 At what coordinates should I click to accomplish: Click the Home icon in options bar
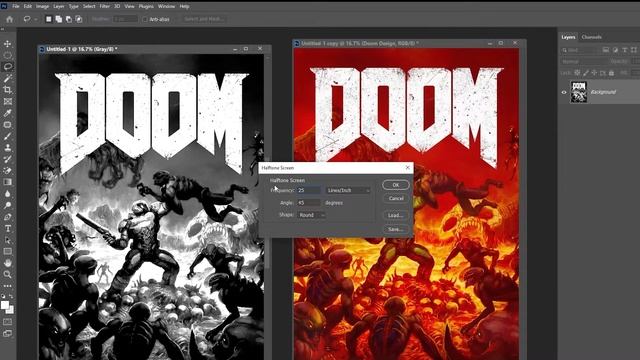(9, 19)
